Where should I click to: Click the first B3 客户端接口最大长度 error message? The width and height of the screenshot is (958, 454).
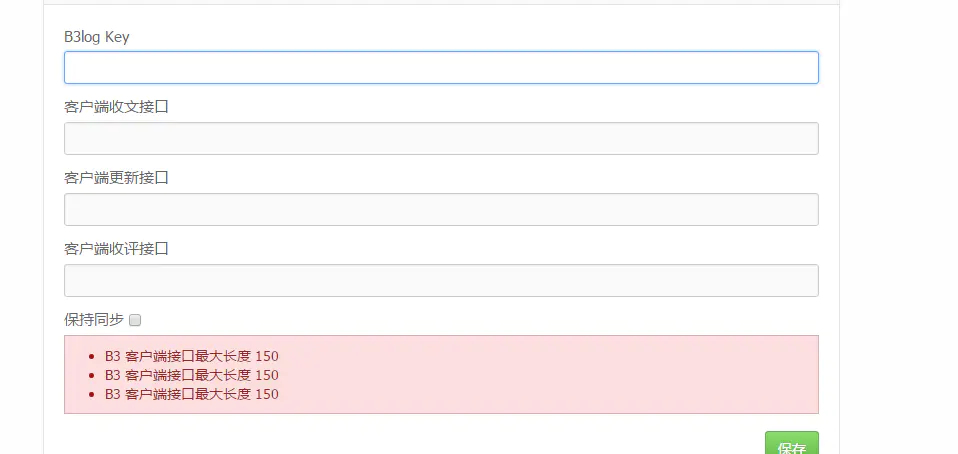point(191,355)
